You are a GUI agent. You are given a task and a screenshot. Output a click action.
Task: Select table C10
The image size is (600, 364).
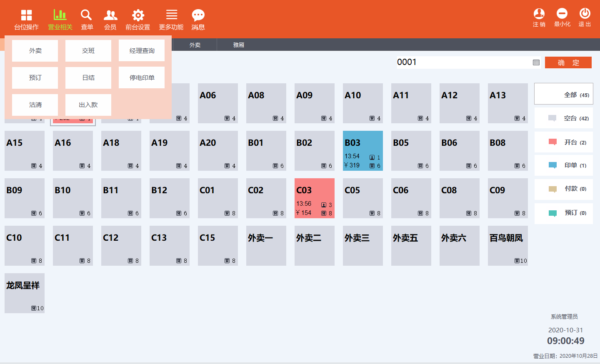tap(25, 246)
